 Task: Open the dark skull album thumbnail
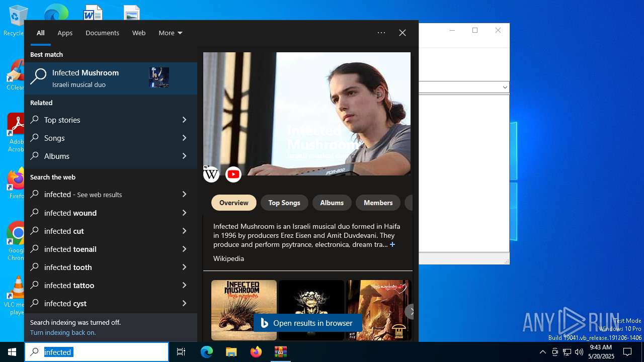click(x=312, y=310)
